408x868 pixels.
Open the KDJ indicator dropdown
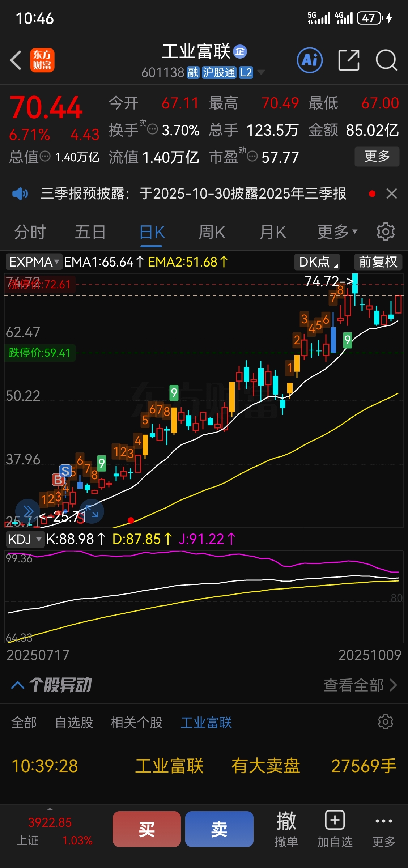click(x=25, y=539)
